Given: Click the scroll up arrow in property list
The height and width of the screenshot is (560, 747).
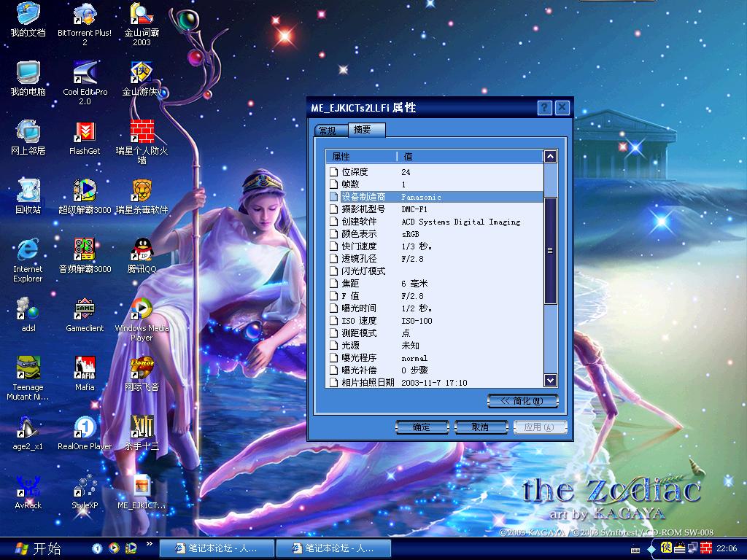Looking at the screenshot, I should coord(550,156).
